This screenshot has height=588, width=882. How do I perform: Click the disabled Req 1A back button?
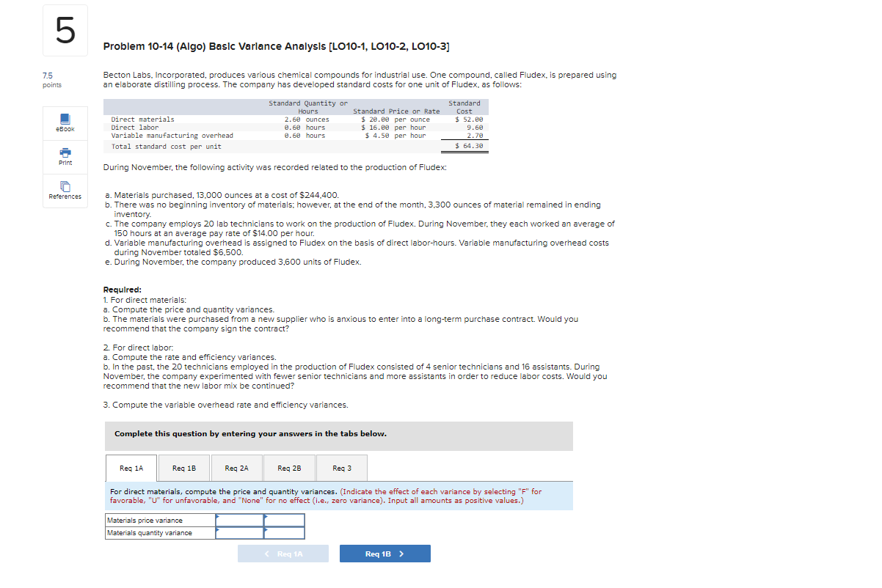coord(283,553)
